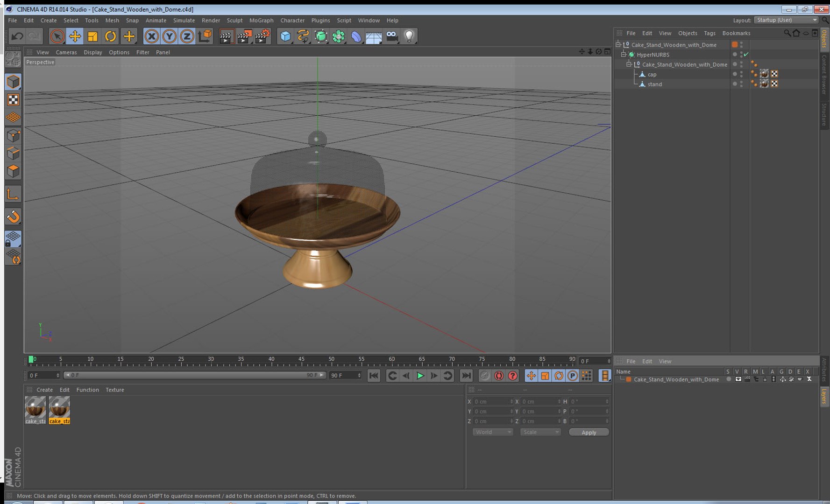This screenshot has height=504, width=830.
Task: Go to start of animation
Action: pyautogui.click(x=374, y=376)
